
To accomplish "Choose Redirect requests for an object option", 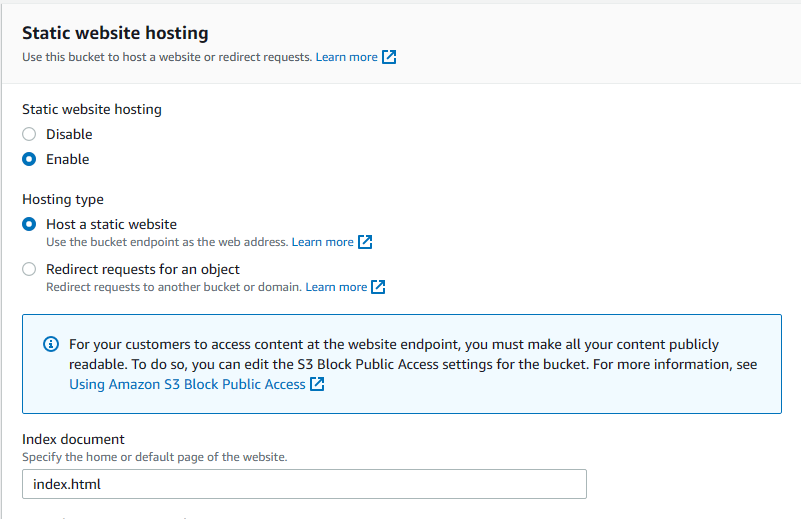I will click(29, 270).
